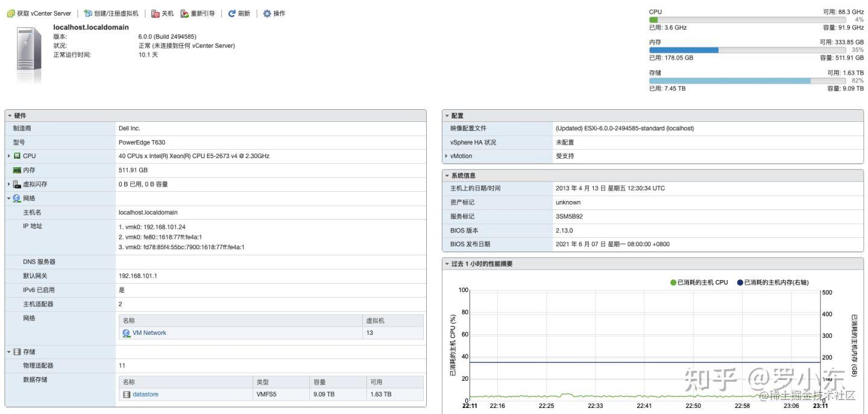Click BIOS version value 2.13.0
The width and height of the screenshot is (868, 414).
coord(564,231)
